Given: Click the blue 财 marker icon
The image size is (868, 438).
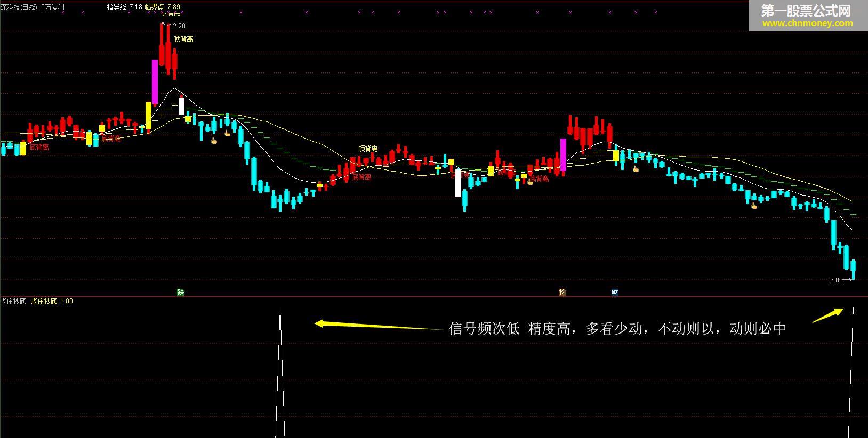Looking at the screenshot, I should click(615, 292).
